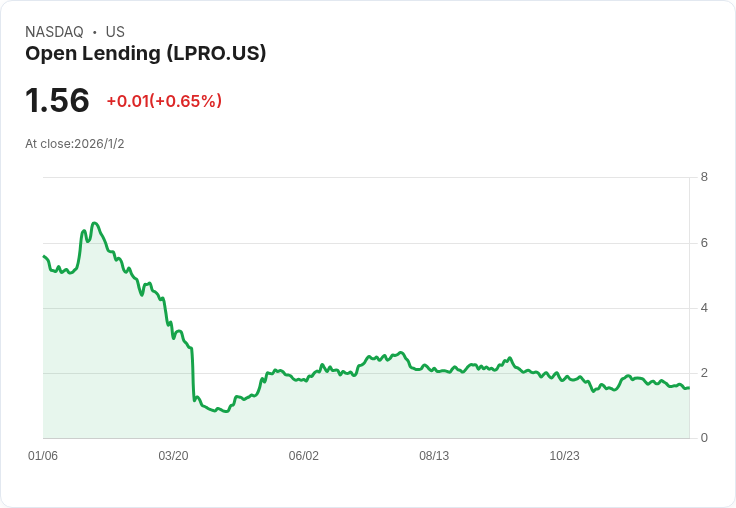Viewport: 736px width, 508px height.
Task: Click the NASDAQ exchange label
Action: (x=54, y=31)
